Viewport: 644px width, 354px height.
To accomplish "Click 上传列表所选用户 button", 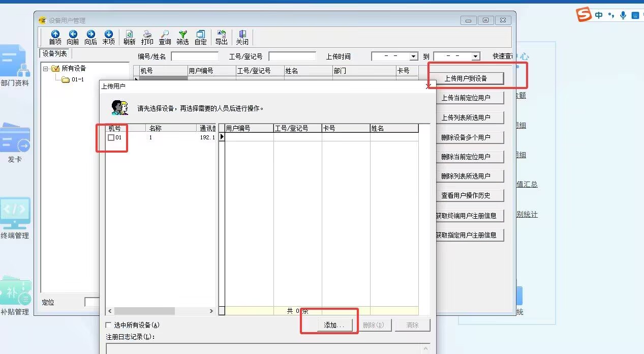I will coord(466,117).
